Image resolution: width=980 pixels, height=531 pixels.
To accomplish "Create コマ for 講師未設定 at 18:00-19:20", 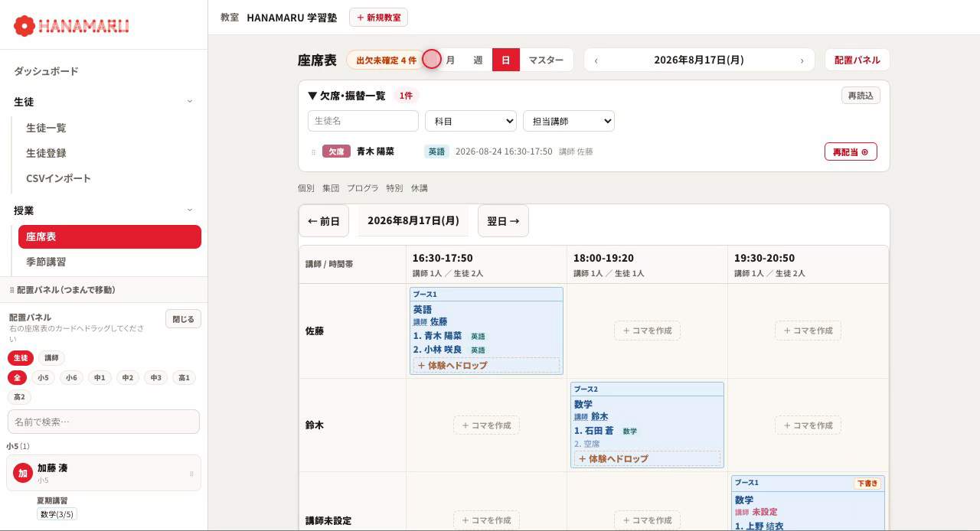I will pos(647,520).
